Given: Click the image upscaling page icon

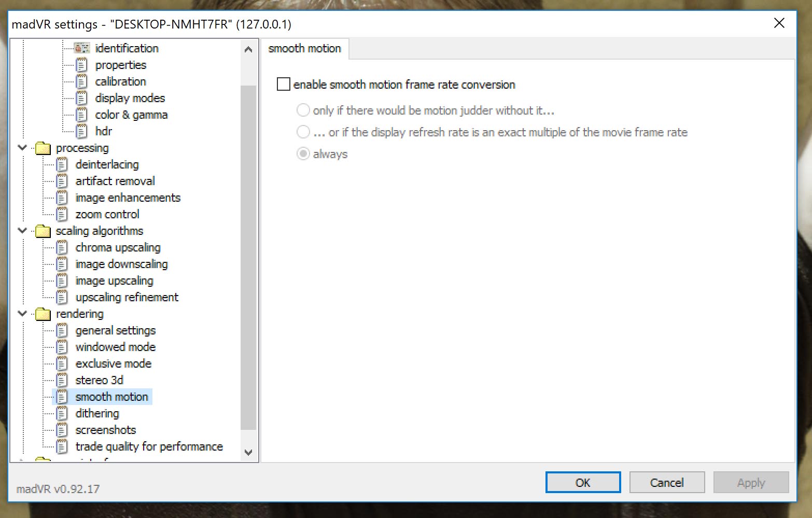Looking at the screenshot, I should tap(62, 281).
